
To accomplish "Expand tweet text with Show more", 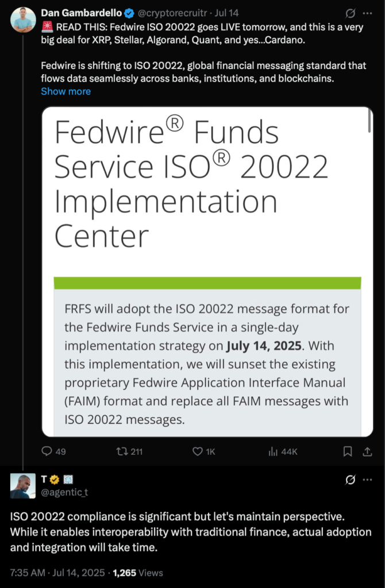I will point(66,91).
